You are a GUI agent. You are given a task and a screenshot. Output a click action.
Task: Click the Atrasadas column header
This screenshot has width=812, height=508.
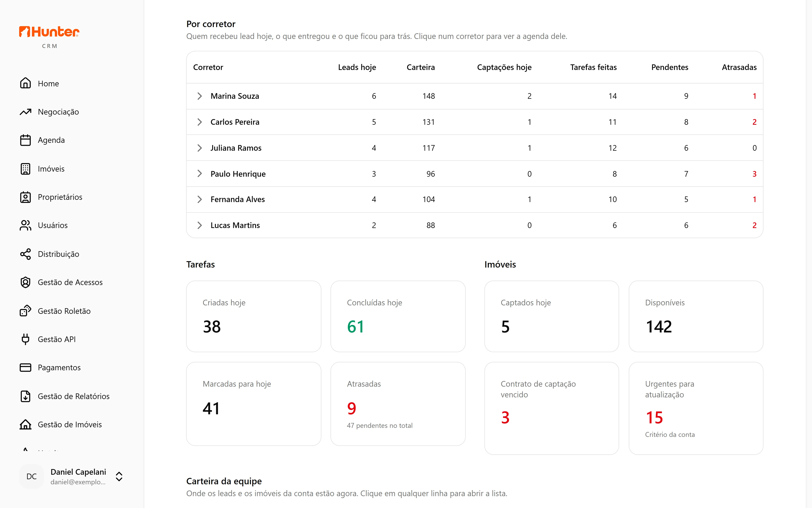point(739,67)
